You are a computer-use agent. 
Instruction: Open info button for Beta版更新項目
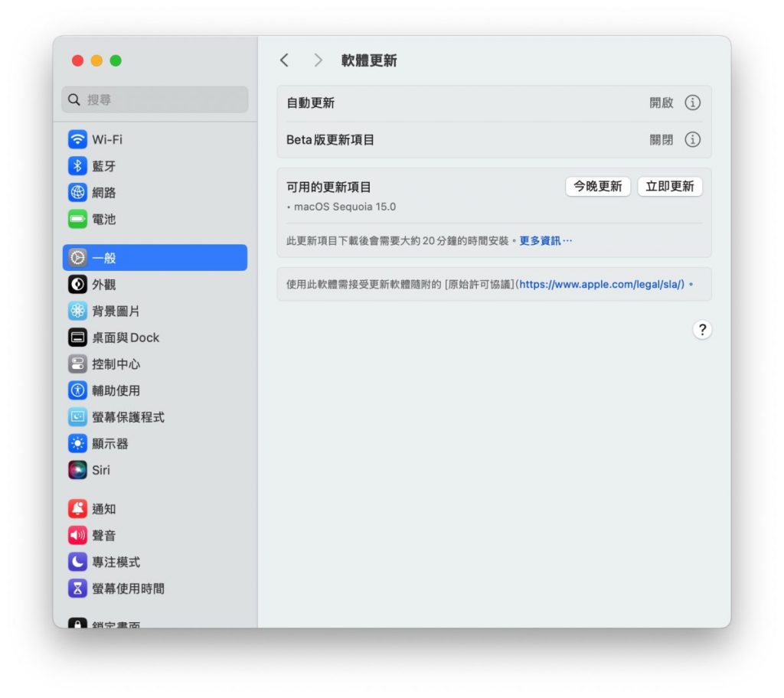click(692, 139)
